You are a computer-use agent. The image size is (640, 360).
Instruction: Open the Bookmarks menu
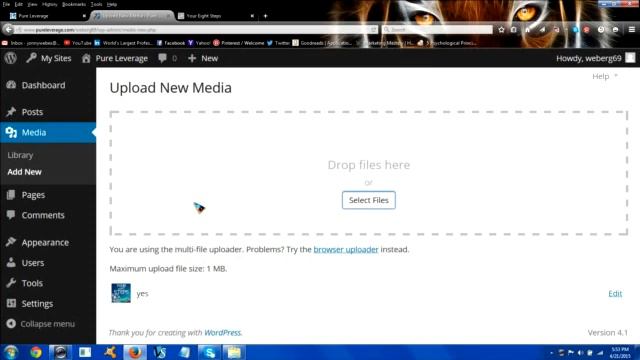pos(74,4)
